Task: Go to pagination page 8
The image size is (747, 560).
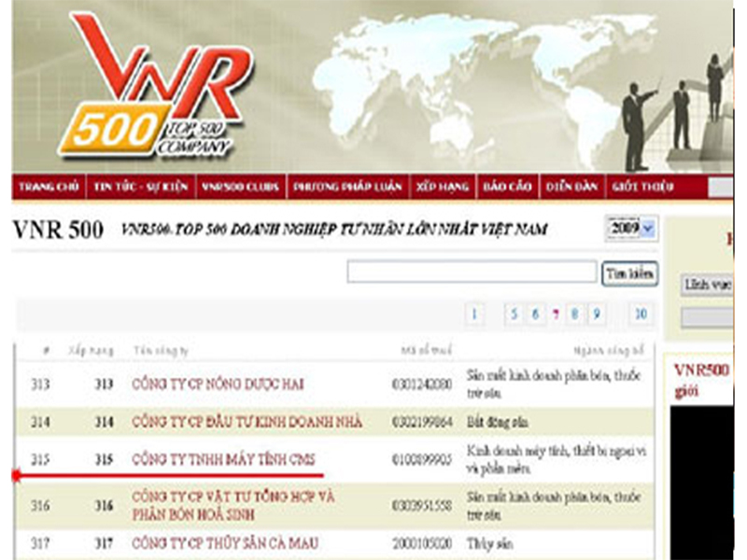Action: 575,315
